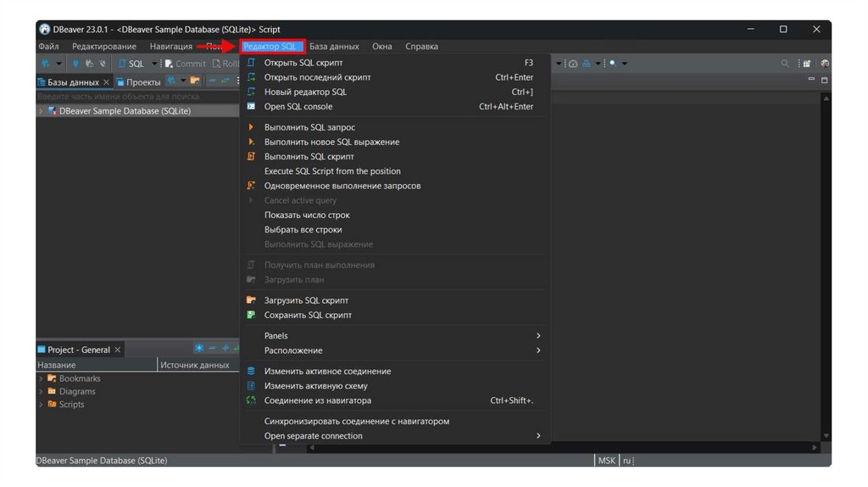Image resolution: width=868 pixels, height=487 pixels.
Task: Close the Project - General tab
Action: 117,350
